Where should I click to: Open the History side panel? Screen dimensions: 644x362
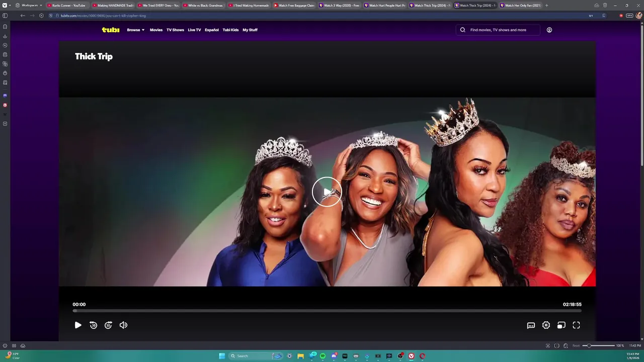pos(5,45)
